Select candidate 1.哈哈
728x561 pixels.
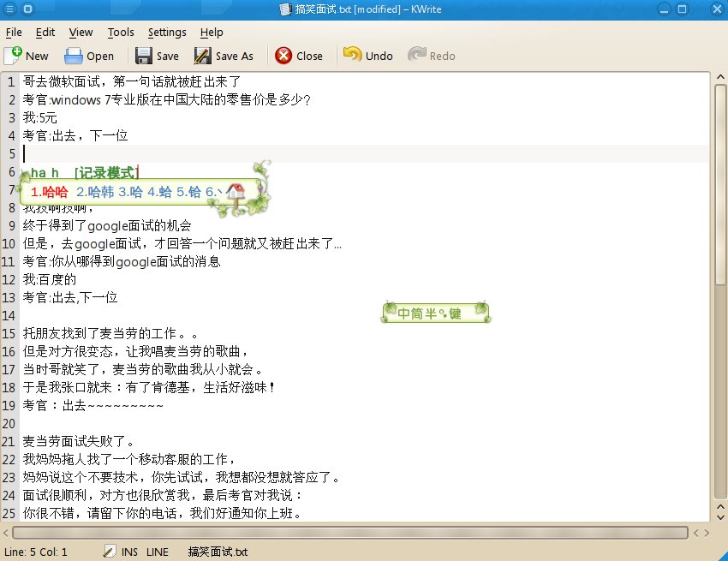(x=49, y=192)
